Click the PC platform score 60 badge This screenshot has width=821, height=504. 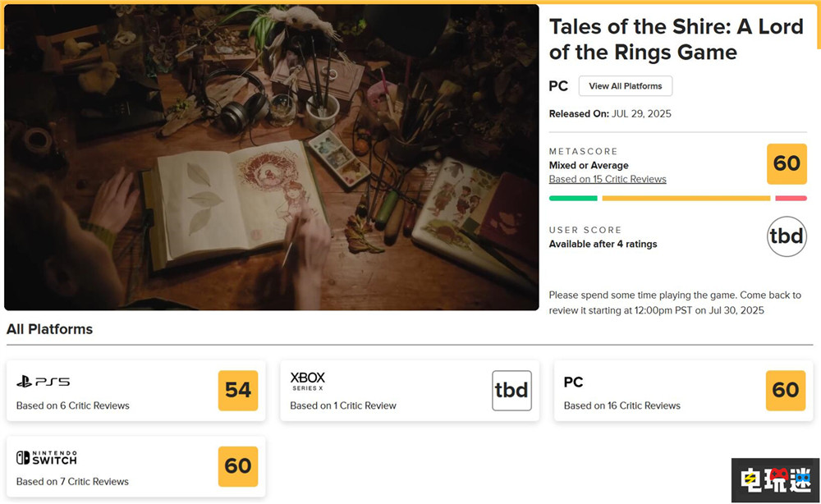click(x=786, y=390)
